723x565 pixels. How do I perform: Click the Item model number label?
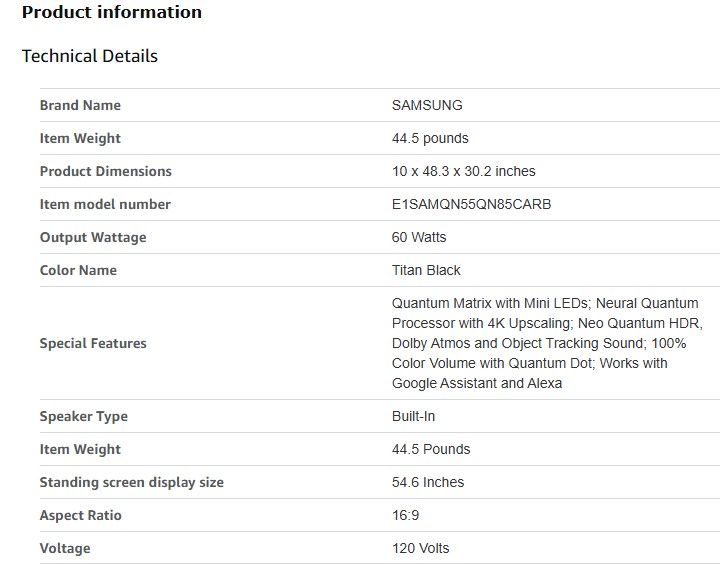coord(105,204)
